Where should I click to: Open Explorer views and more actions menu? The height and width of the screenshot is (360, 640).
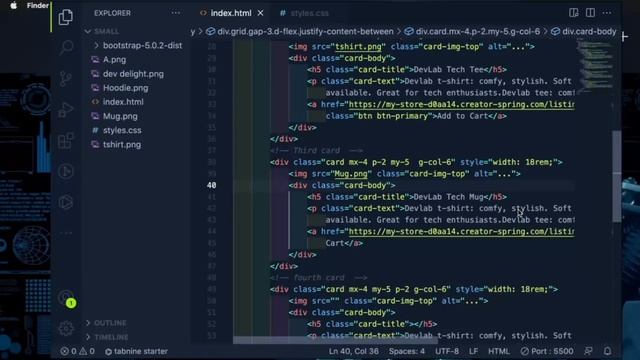[x=176, y=13]
